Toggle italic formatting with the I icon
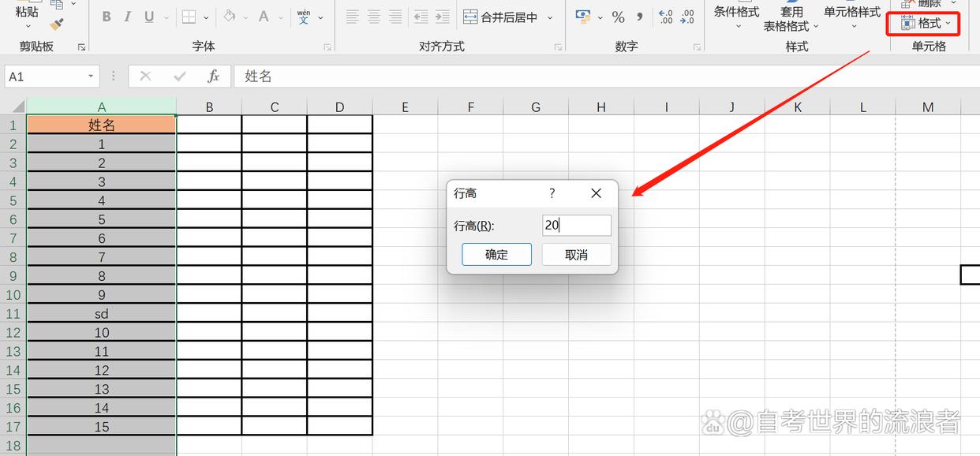The height and width of the screenshot is (456, 980). pos(127,16)
